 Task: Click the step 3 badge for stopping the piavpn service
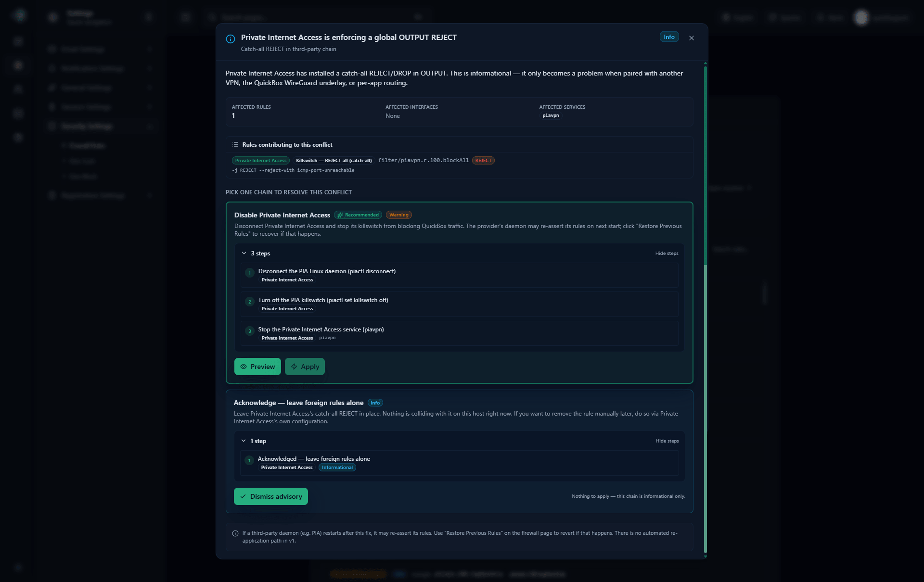tap(250, 331)
